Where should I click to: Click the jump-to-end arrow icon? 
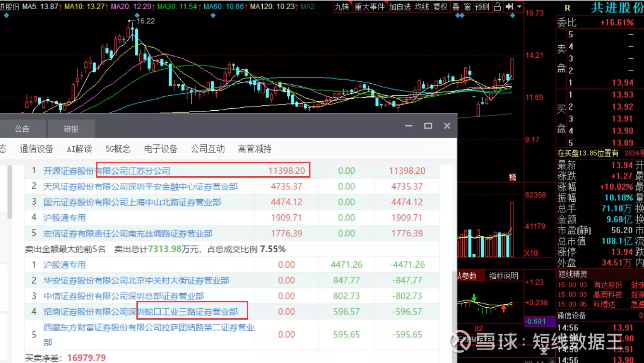509,7
